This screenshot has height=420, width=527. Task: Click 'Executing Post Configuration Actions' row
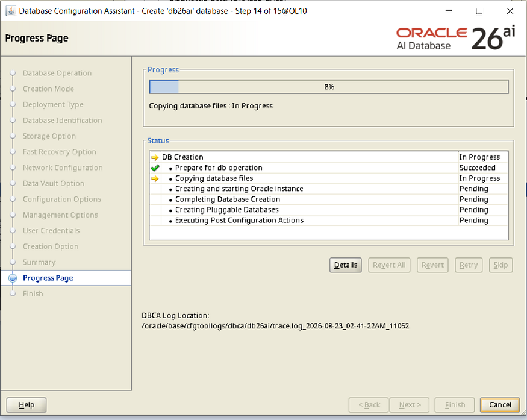[329, 221]
